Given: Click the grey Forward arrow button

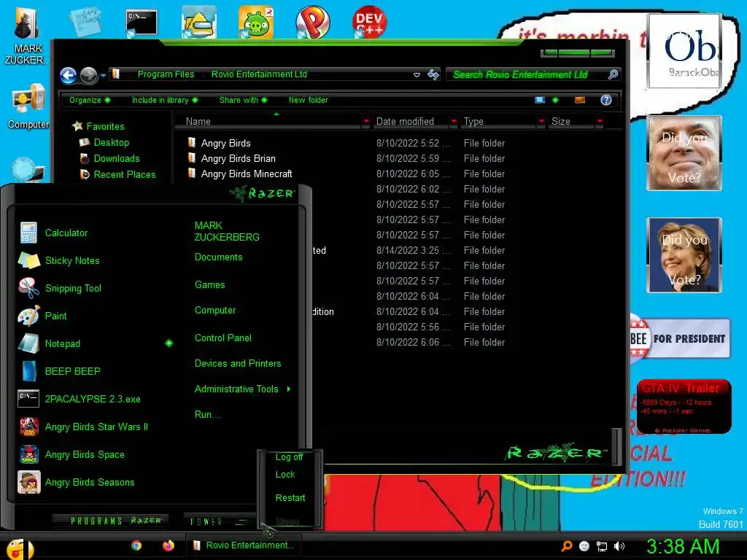Looking at the screenshot, I should [x=88, y=75].
